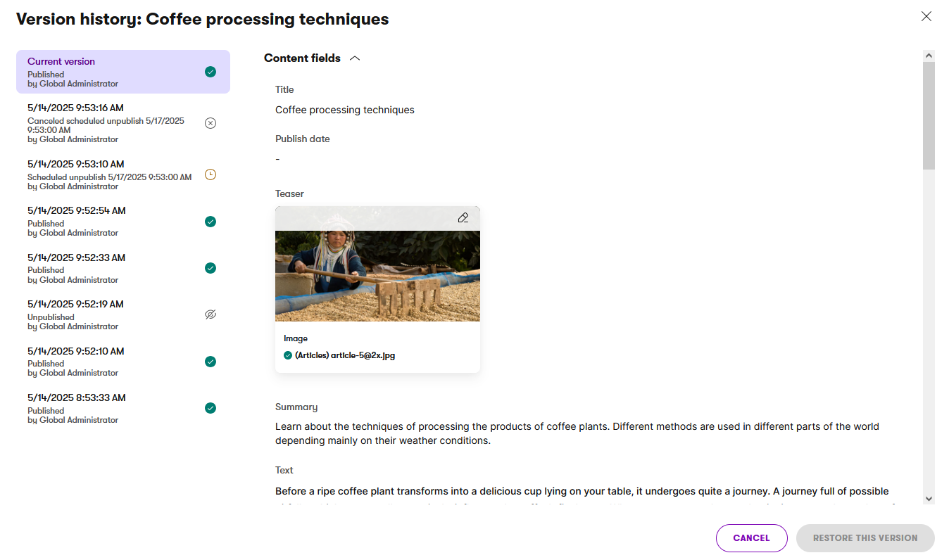Click the content panel vertical scrollbar thumb

[x=929, y=115]
